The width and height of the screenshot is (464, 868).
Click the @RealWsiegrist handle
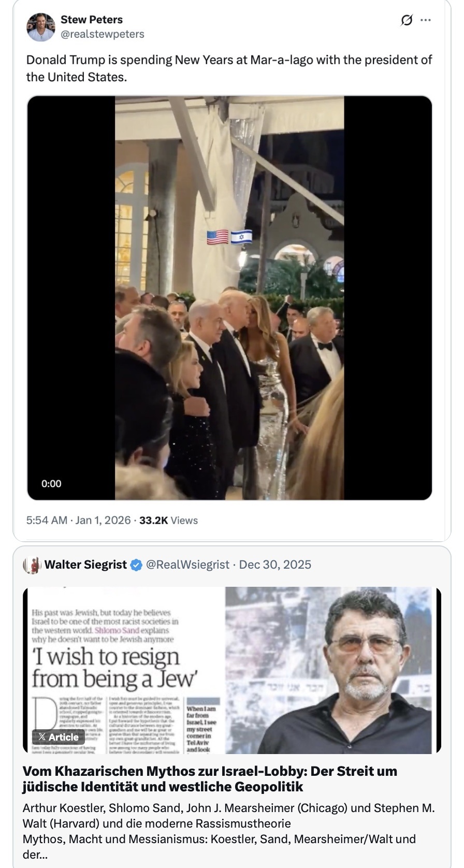point(187,565)
